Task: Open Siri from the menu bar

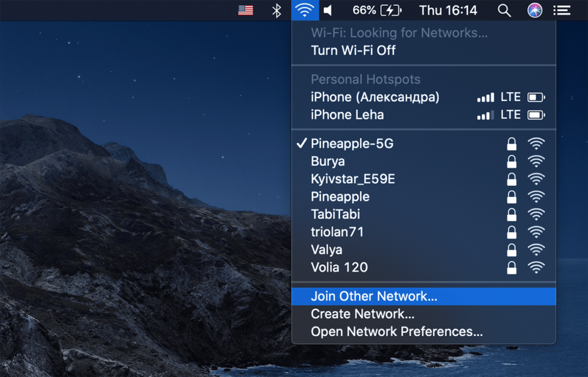Action: click(x=535, y=10)
